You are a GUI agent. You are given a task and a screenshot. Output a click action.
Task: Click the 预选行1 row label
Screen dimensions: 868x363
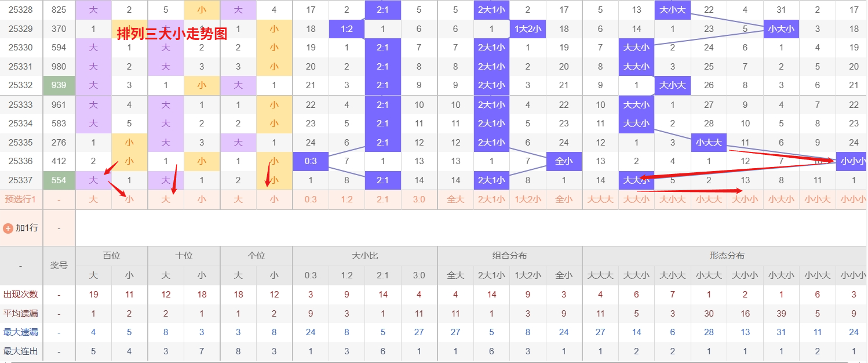click(x=21, y=199)
